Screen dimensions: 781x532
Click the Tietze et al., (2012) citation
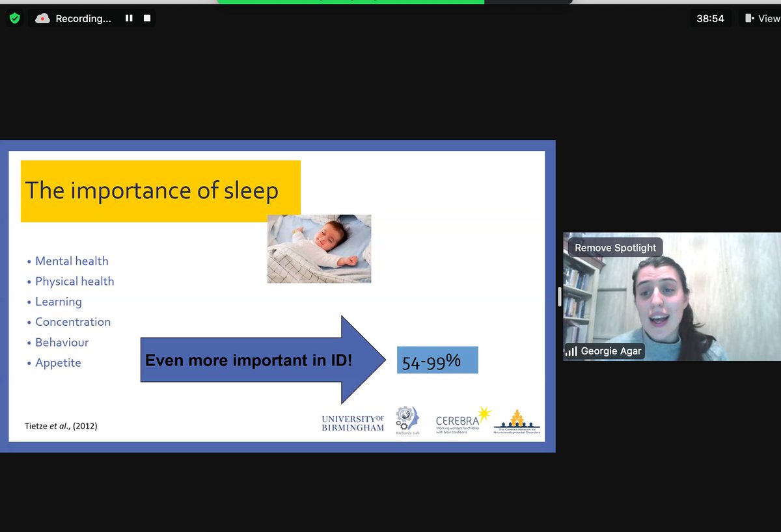(61, 426)
